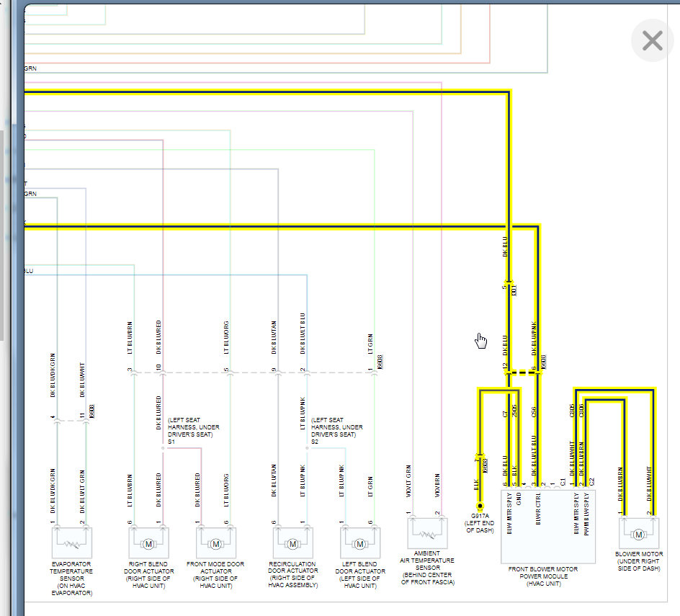Screen dimensions: 680x616
Task: Click the 'C7' connector label
Action: 505,414
